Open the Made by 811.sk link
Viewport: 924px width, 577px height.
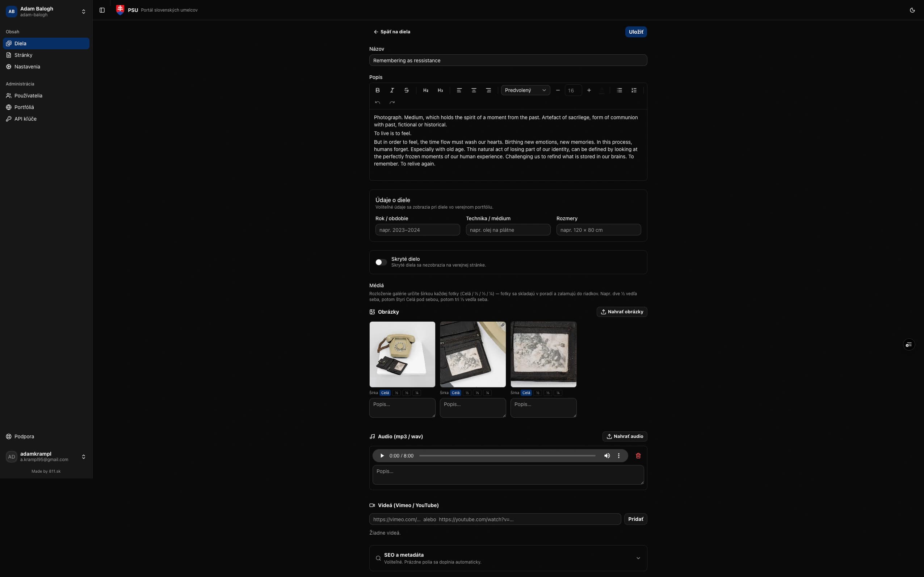click(x=46, y=472)
